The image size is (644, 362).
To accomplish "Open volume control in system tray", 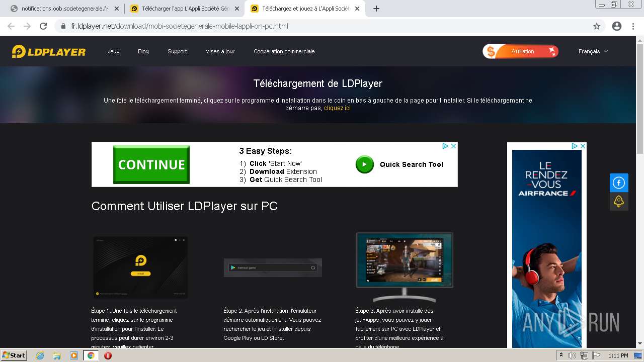I will tap(572, 355).
